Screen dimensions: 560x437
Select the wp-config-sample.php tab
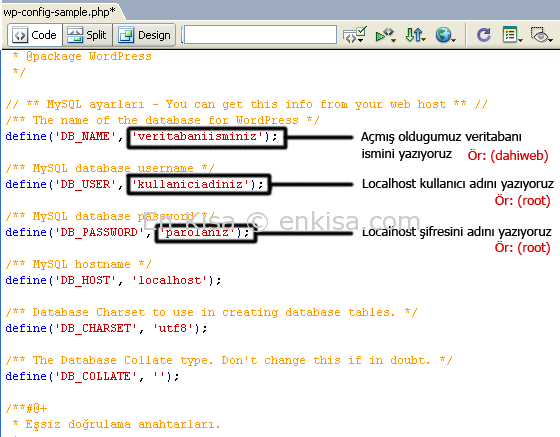tap(59, 12)
